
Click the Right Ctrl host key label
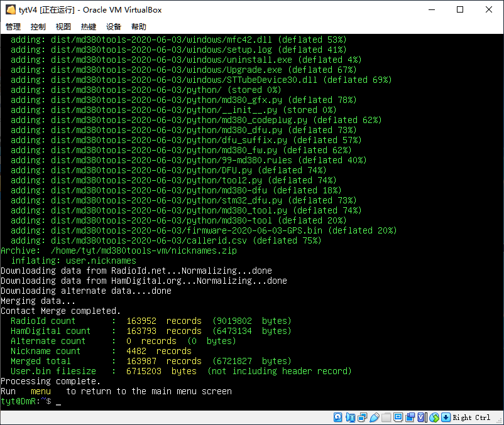point(471,417)
